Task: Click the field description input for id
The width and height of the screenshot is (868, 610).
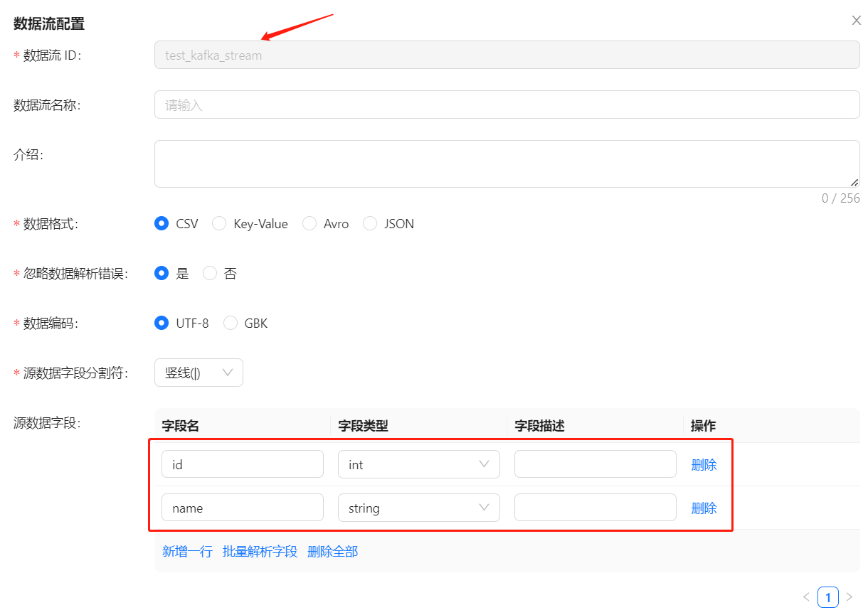Action: click(595, 464)
